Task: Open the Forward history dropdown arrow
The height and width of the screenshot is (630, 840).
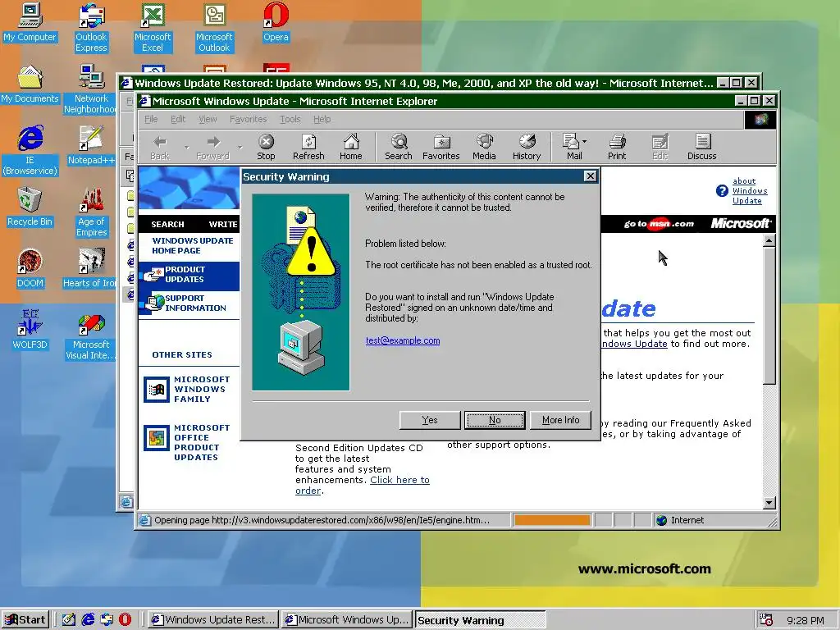Action: [240, 147]
